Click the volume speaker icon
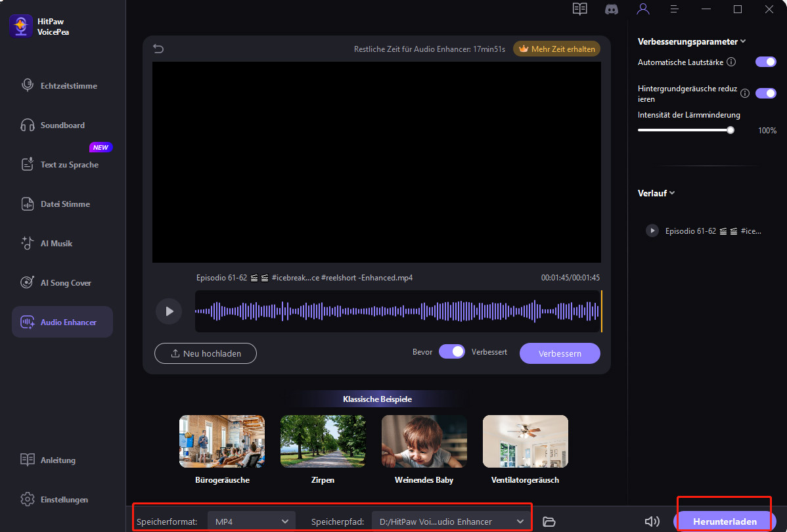The width and height of the screenshot is (787, 532). [x=652, y=522]
